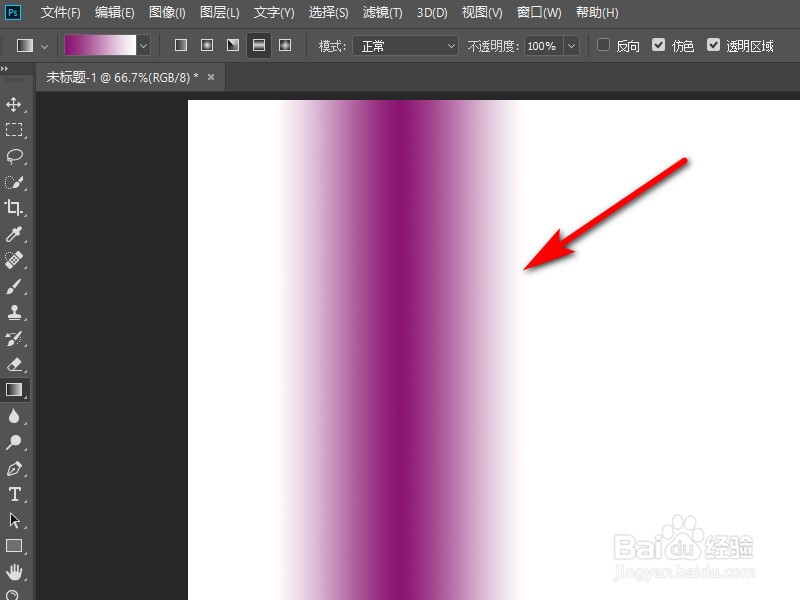Image resolution: width=800 pixels, height=600 pixels.
Task: Select the Eraser tool
Action: click(14, 364)
